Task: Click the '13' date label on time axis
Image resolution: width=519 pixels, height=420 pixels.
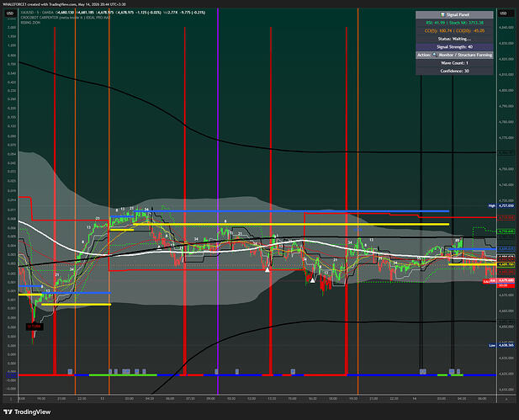Action: 103,399
